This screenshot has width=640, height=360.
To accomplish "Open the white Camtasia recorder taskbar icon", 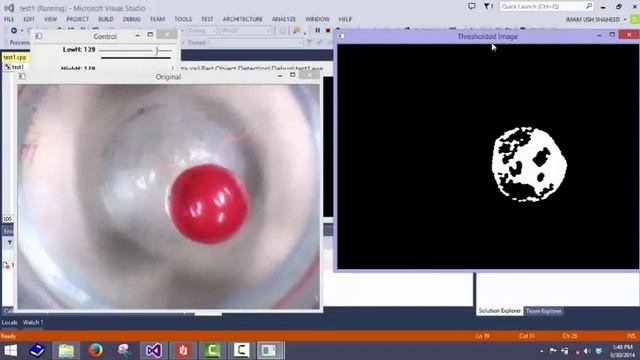I will (x=241, y=350).
